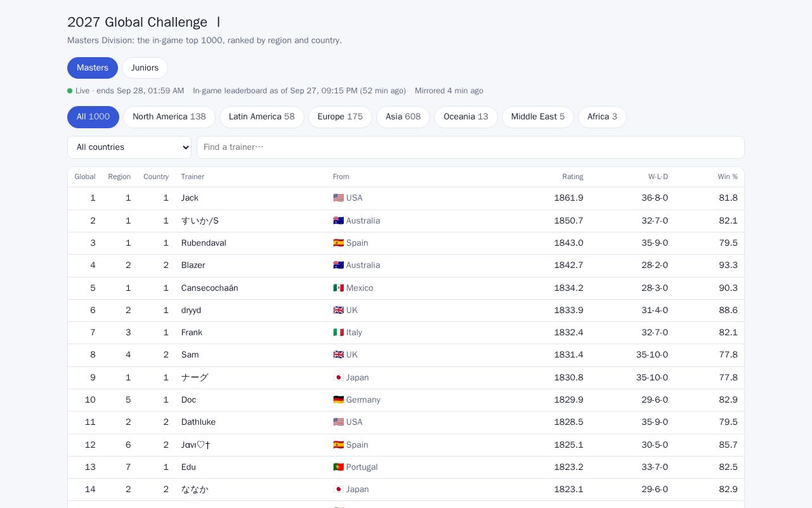Click the Spain flag in Rubendaval's row

[x=338, y=243]
